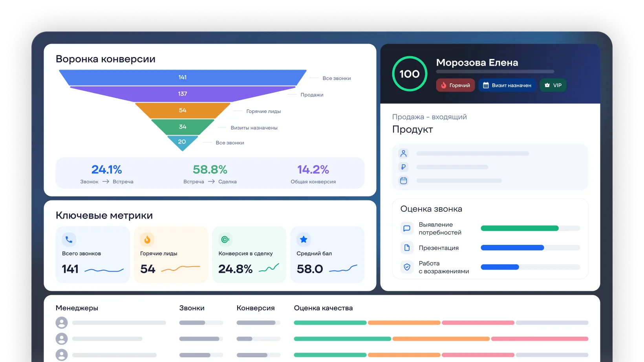Click the 24.1% Звонок to Встреча value
This screenshot has width=644, height=362.
pyautogui.click(x=106, y=169)
